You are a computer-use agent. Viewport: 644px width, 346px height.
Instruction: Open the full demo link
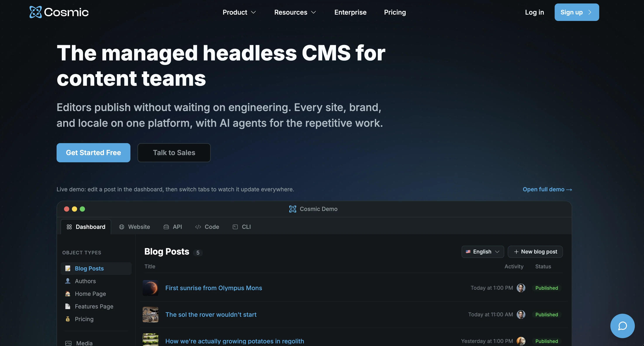pos(547,190)
